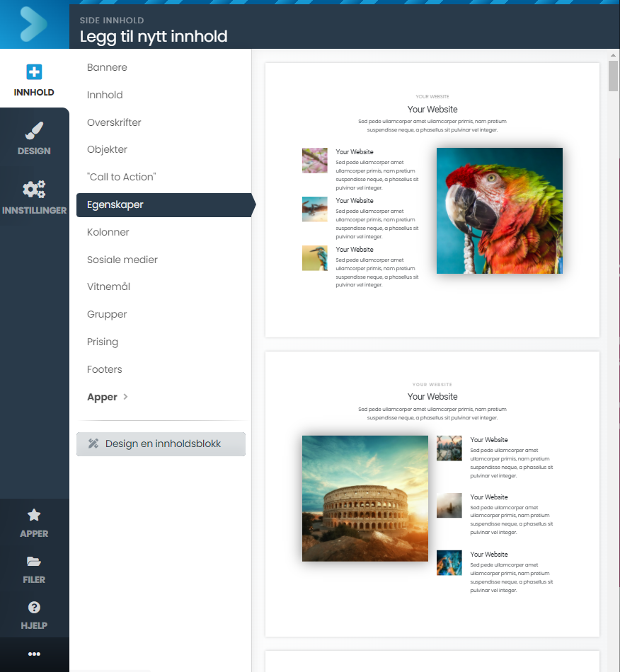Open the Innhold plus icon panel
Viewport: 620px width, 672px height.
tap(34, 72)
